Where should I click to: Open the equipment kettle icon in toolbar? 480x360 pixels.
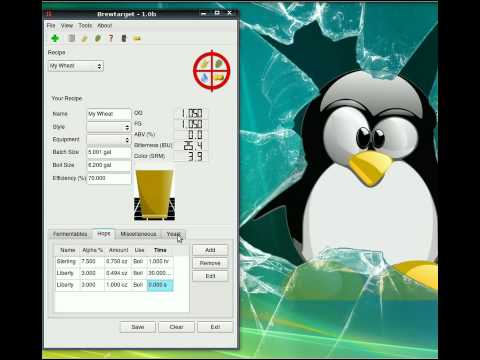[x=71, y=38]
